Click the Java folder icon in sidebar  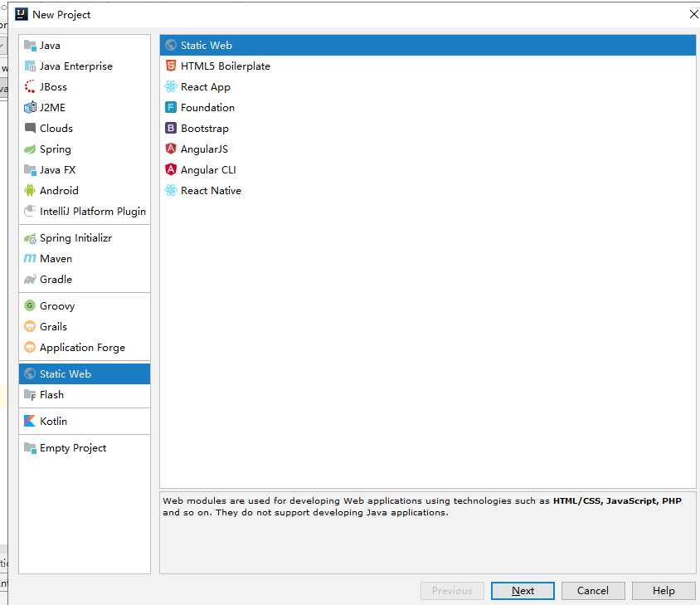30,45
